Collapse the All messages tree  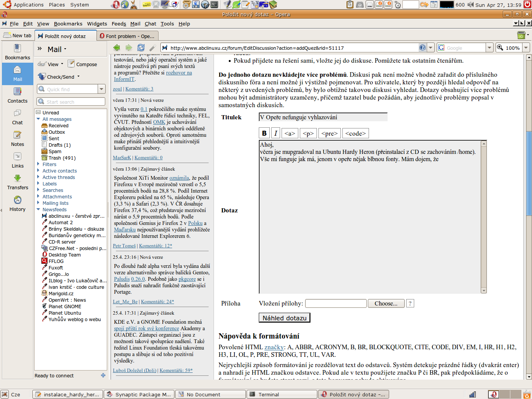click(38, 119)
